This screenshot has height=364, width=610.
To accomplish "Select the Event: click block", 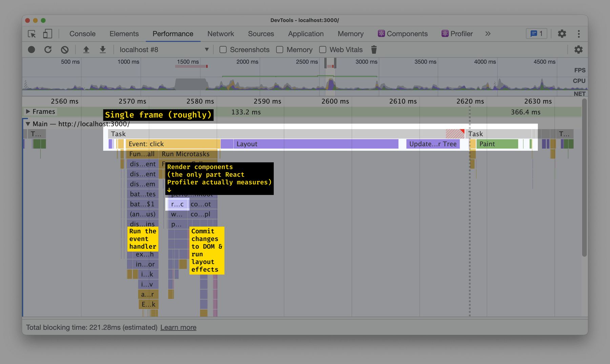I will [x=173, y=144].
